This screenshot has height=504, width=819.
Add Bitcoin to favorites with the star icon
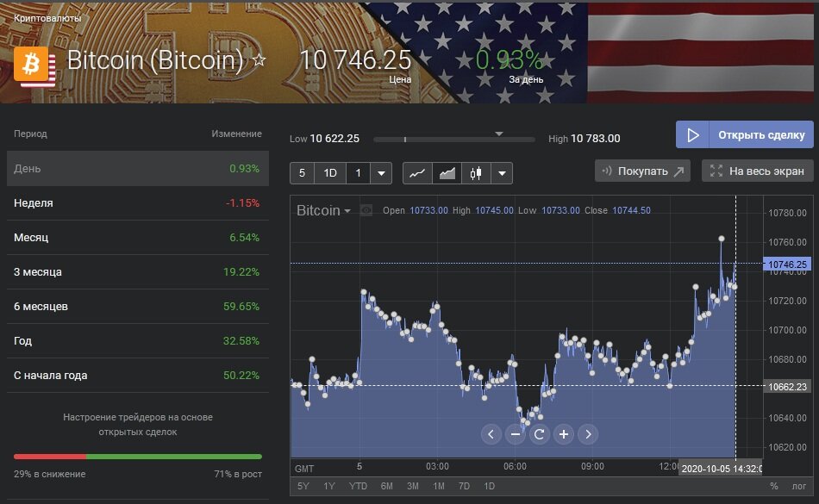click(x=259, y=61)
